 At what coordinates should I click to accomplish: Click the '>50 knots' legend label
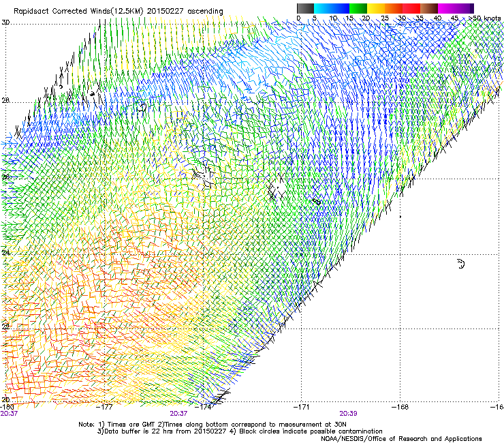tap(485, 18)
